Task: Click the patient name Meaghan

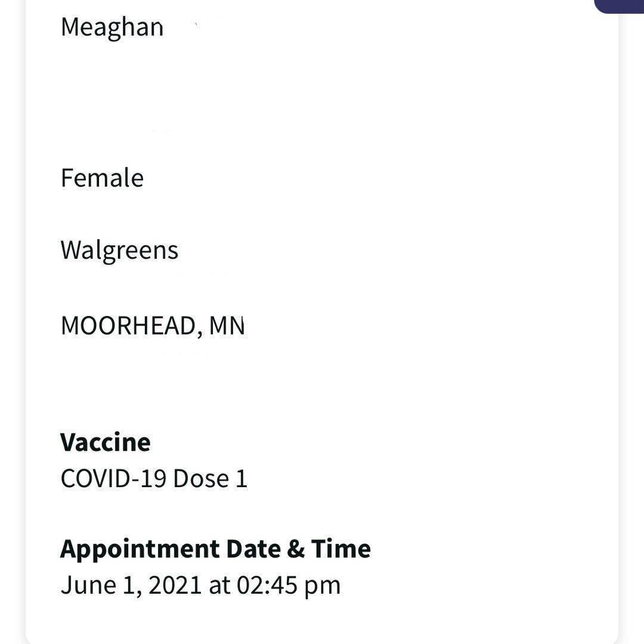Action: click(112, 27)
